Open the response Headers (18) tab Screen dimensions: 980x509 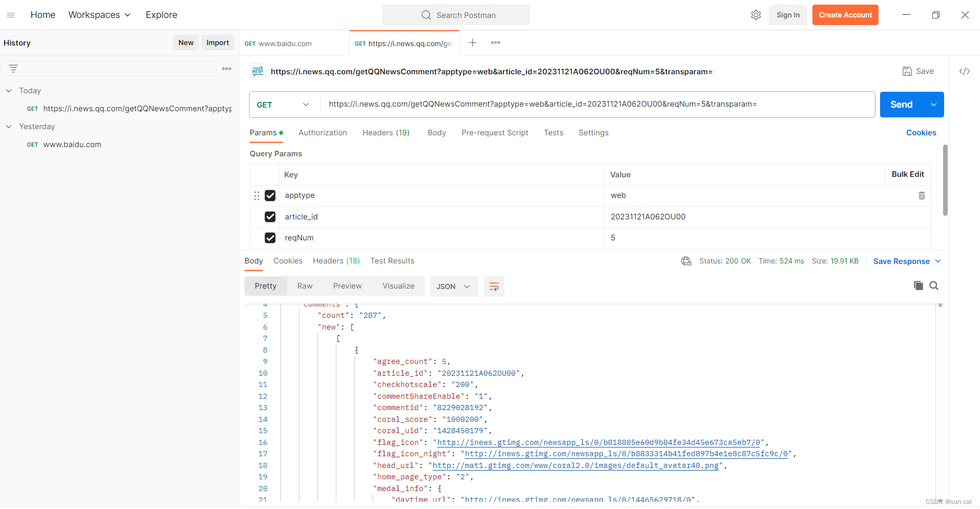(336, 261)
